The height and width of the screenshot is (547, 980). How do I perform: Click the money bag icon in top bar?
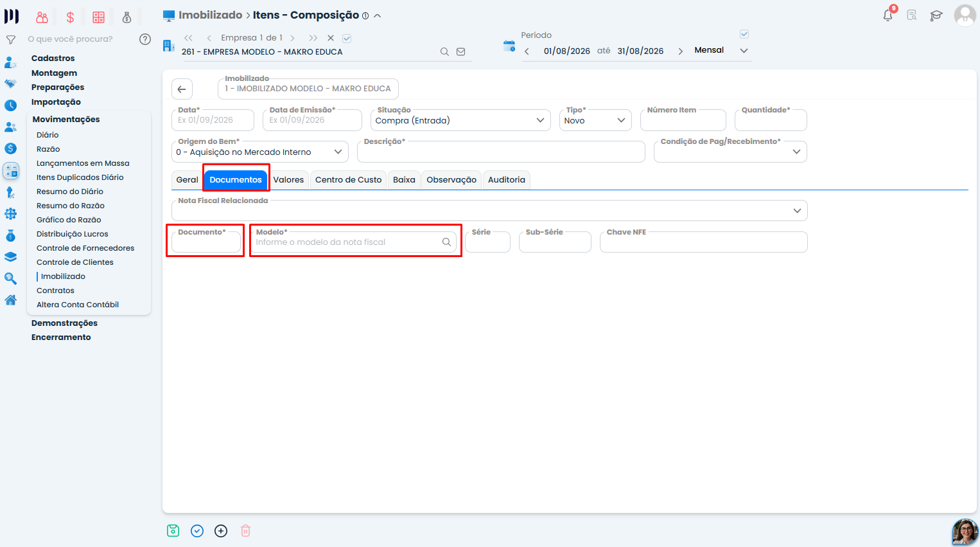(127, 17)
